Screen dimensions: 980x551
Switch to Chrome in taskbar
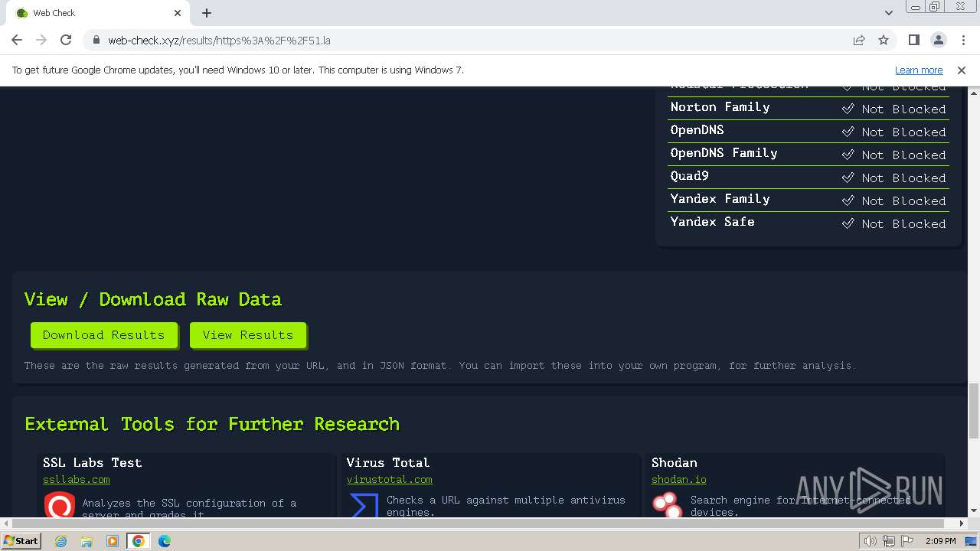point(139,541)
